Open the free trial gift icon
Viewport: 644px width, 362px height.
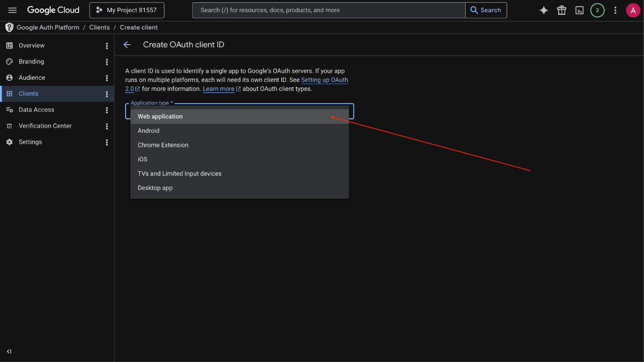pos(561,10)
